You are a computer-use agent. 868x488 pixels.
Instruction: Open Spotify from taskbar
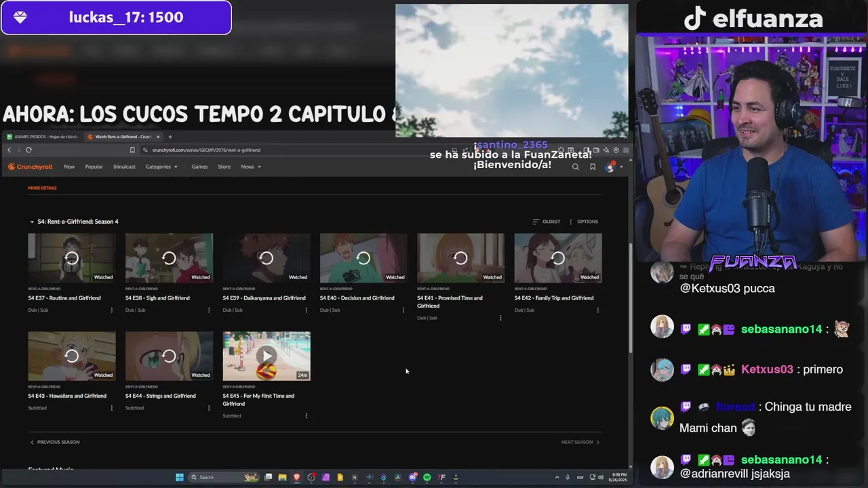[427, 477]
